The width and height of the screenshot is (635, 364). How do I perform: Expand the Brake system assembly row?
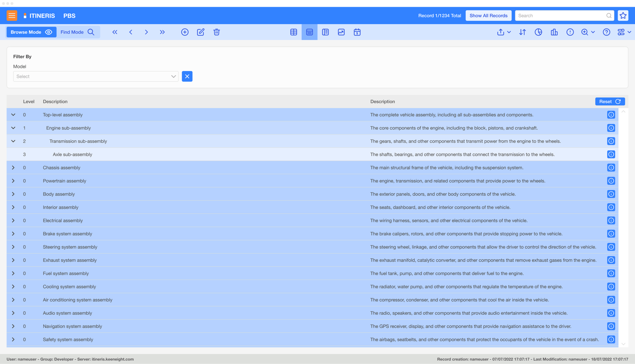pos(13,234)
